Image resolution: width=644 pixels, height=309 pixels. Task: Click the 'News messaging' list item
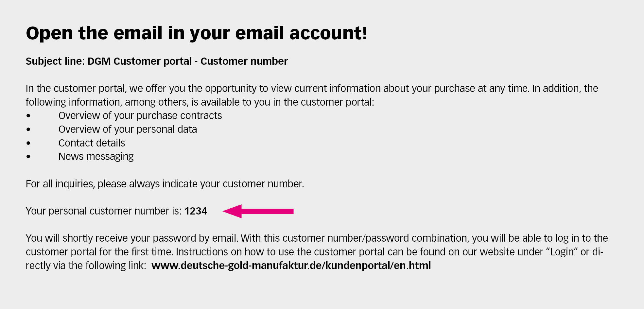pos(96,157)
